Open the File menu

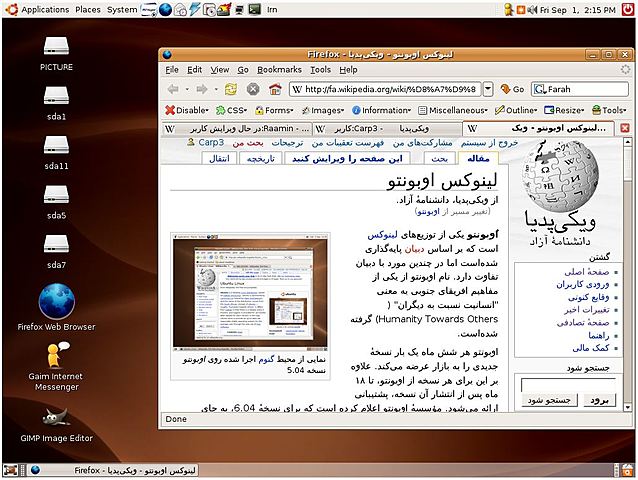[x=172, y=70]
